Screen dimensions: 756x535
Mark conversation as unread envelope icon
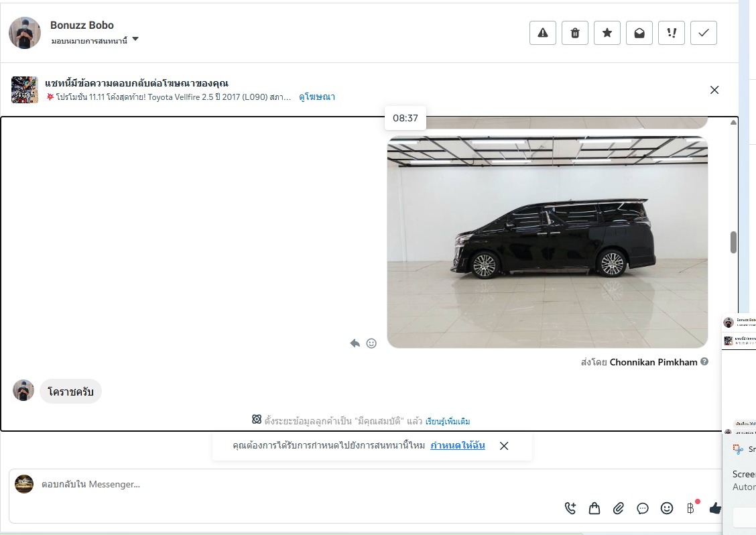point(639,33)
